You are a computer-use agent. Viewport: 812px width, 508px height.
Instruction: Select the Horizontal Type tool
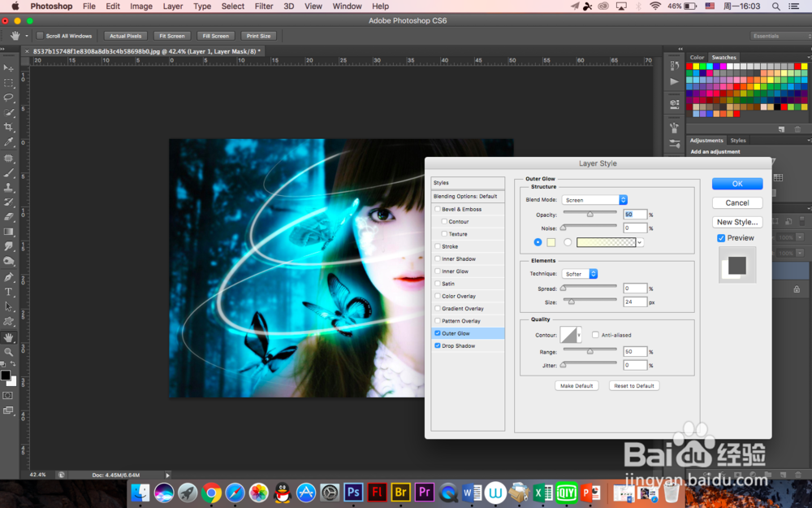pyautogui.click(x=9, y=292)
